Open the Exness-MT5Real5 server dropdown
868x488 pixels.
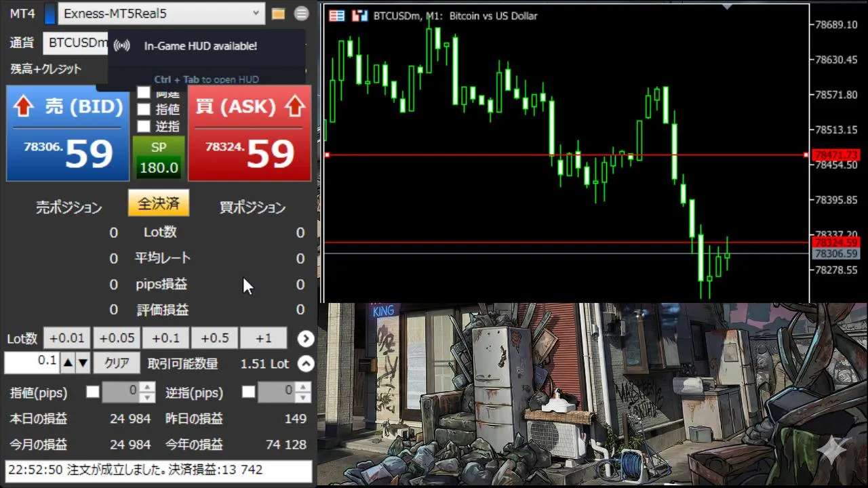(161, 13)
